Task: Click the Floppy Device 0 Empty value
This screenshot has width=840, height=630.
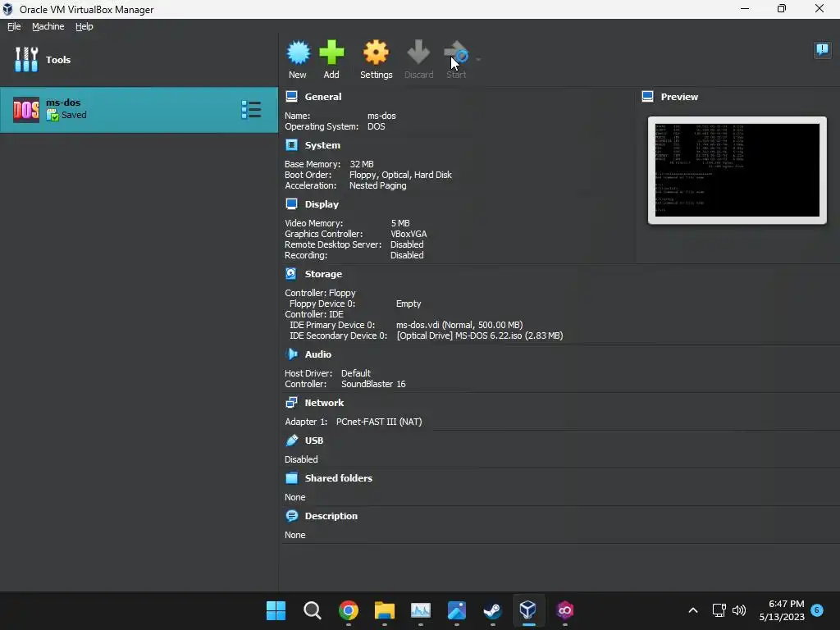Action: (x=409, y=304)
